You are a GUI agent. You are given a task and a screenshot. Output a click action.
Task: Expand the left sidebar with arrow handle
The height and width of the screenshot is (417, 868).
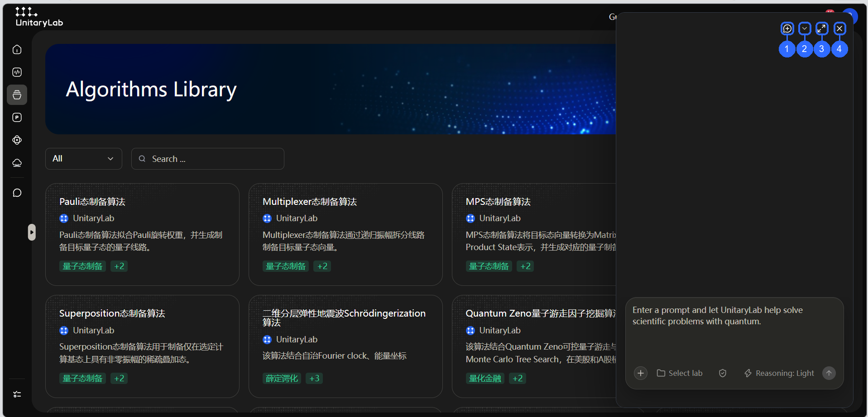tap(32, 232)
